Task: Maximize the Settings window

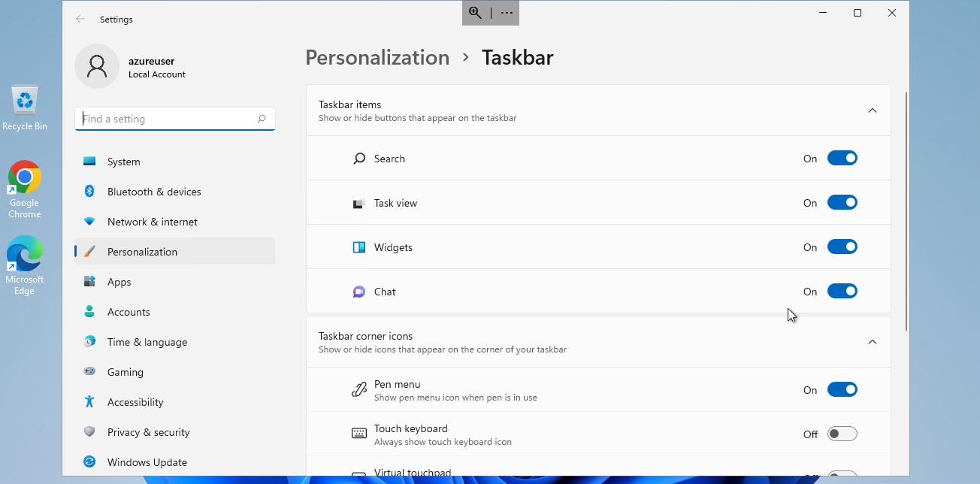Action: pos(857,13)
